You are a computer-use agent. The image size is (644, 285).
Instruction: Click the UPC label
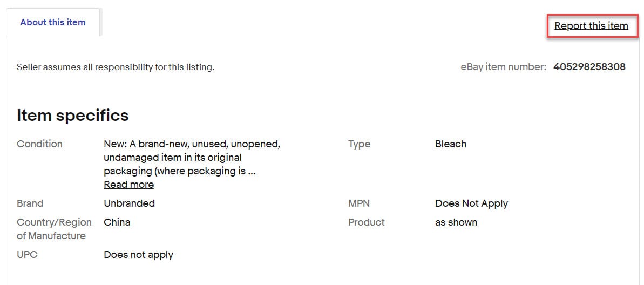(x=27, y=254)
